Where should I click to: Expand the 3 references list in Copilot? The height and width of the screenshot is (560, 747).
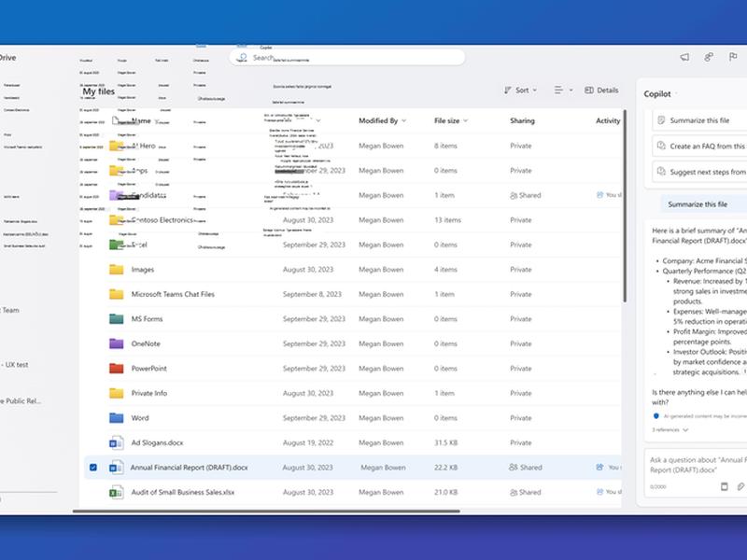click(669, 430)
